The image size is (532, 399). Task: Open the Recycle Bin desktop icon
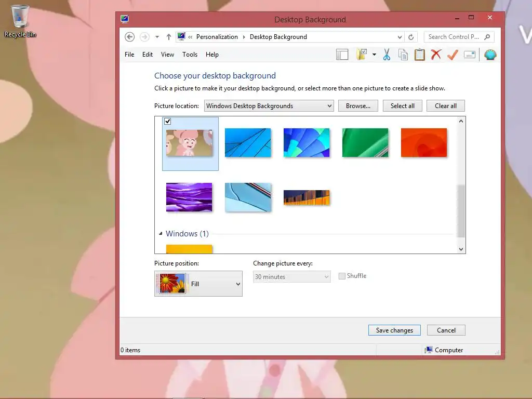[20, 21]
